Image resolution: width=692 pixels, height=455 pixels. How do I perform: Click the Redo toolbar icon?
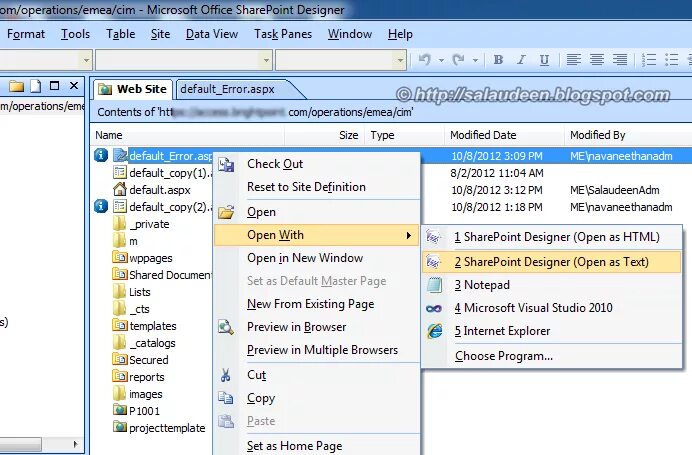[459, 60]
